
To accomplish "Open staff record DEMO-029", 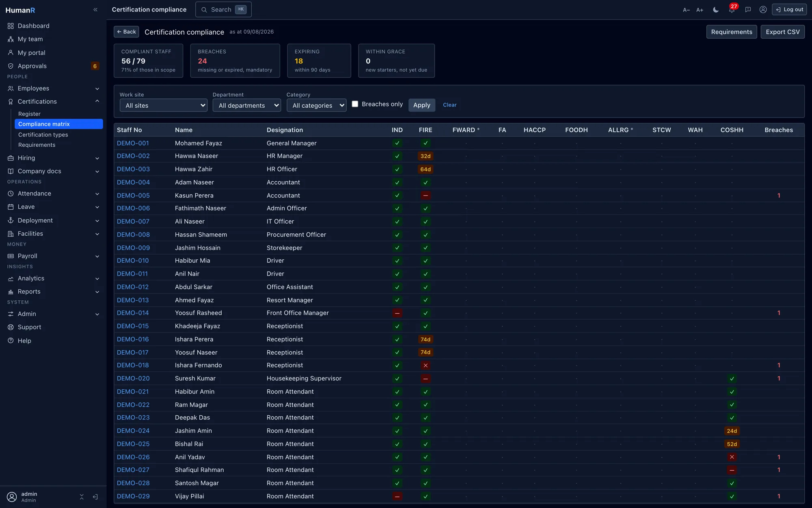I will point(133,496).
